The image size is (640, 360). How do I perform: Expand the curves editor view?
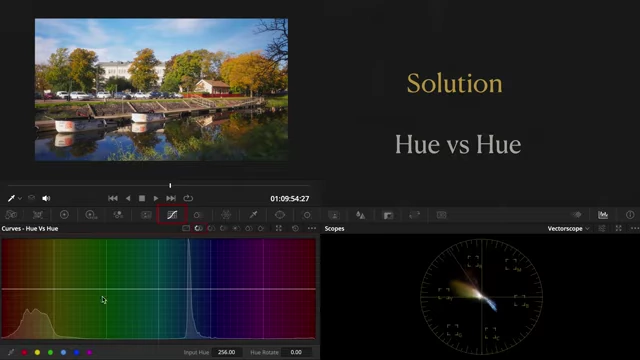click(279, 228)
